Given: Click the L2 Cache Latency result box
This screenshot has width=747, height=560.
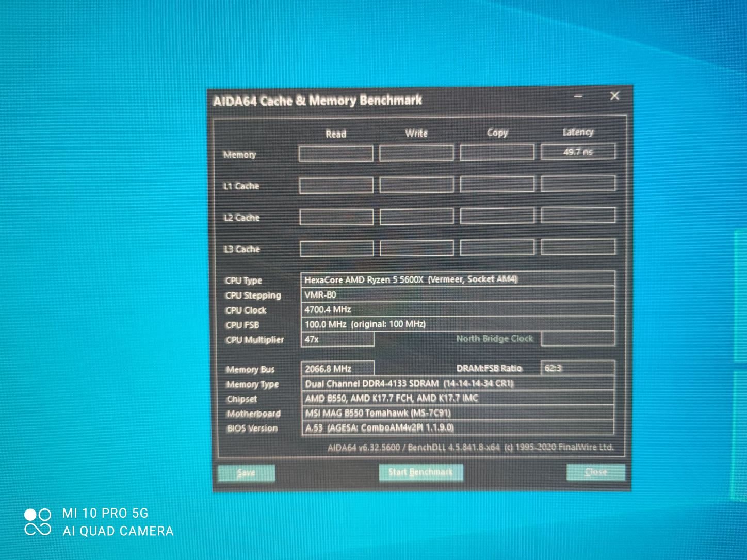Looking at the screenshot, I should click(x=578, y=215).
